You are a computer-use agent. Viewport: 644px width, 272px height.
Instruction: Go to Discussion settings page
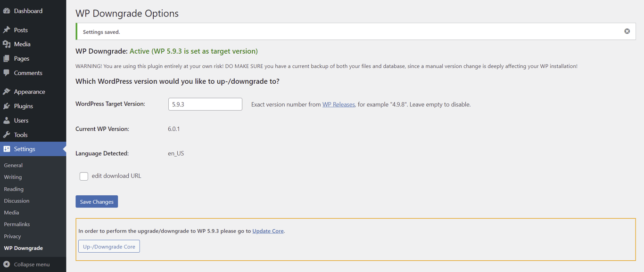point(17,201)
